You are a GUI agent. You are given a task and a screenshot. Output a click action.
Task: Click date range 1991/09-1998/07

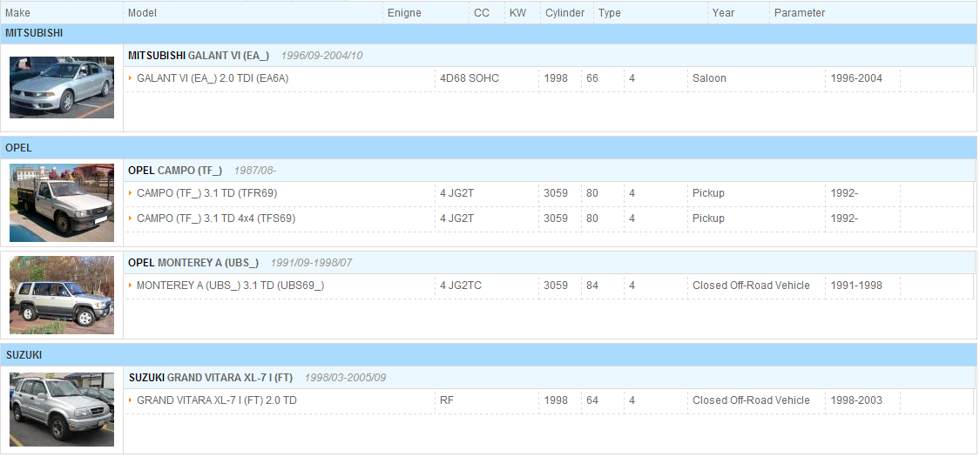click(311, 263)
